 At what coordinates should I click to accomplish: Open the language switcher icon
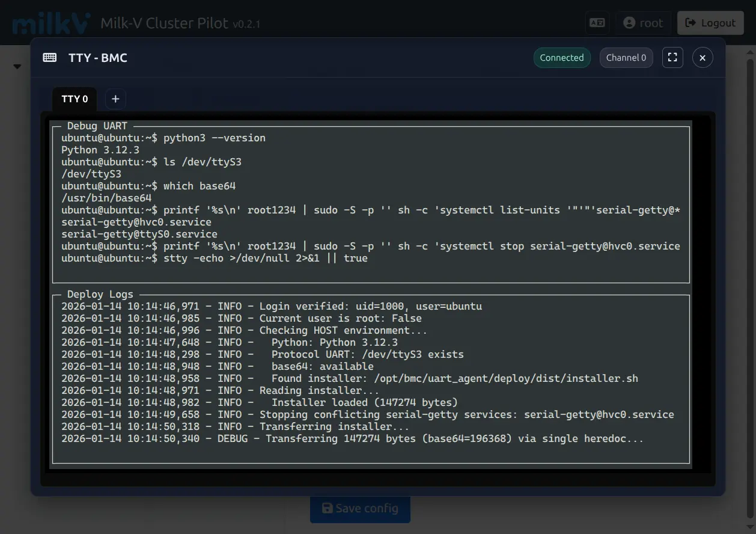coord(597,23)
